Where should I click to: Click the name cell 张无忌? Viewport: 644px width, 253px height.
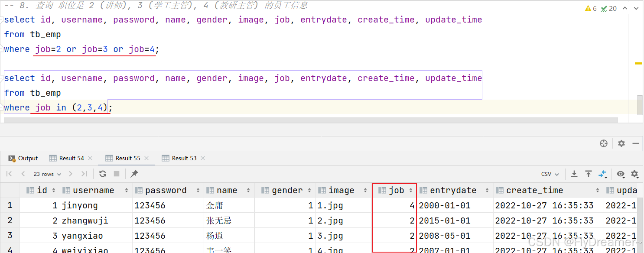[x=229, y=221]
